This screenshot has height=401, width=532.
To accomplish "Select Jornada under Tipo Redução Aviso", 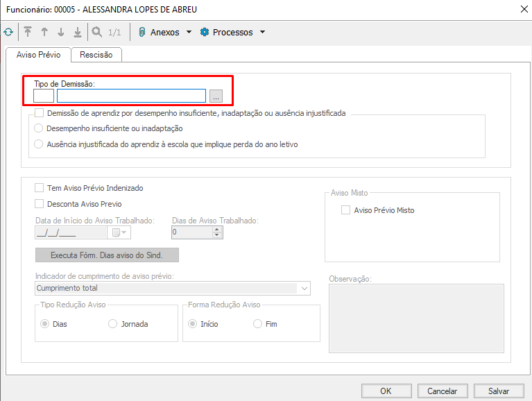I will tap(112, 324).
